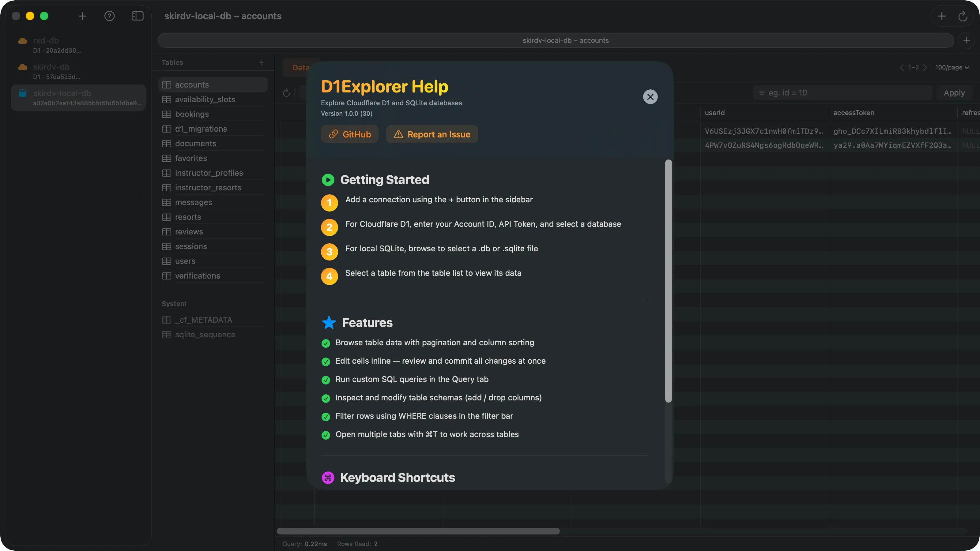The height and width of the screenshot is (551, 980).
Task: Go to the previous page chevron
Action: click(x=901, y=67)
